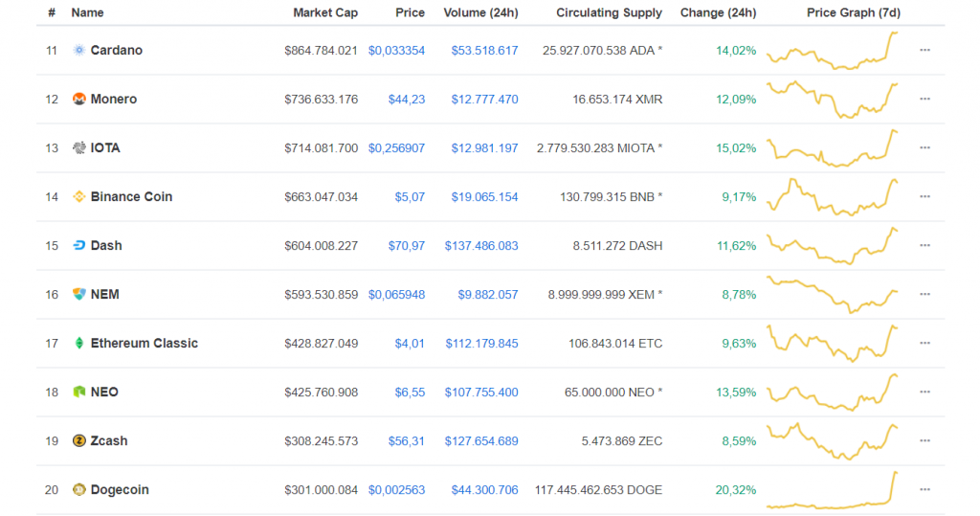
Task: Select Ethereum Classic market cap $428.827.049
Action: click(322, 343)
